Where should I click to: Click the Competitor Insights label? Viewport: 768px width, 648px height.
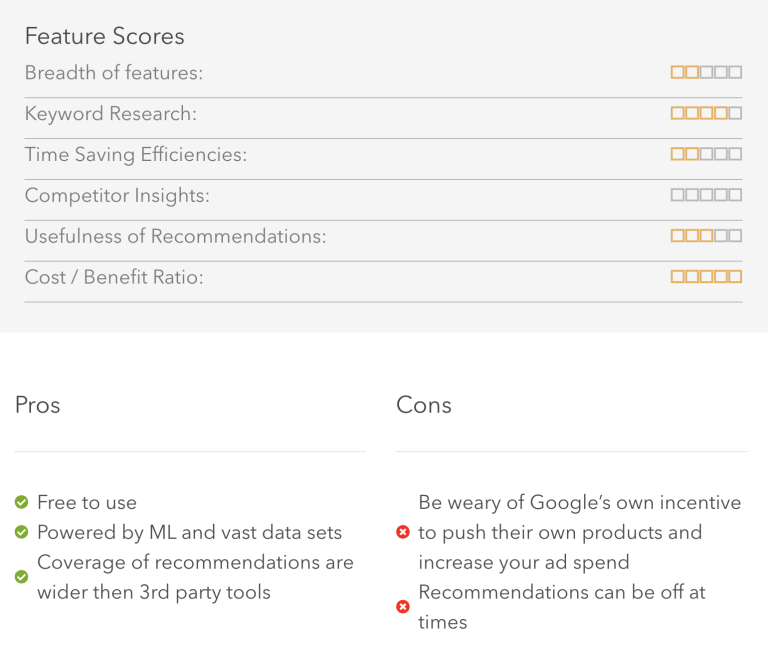coord(117,195)
